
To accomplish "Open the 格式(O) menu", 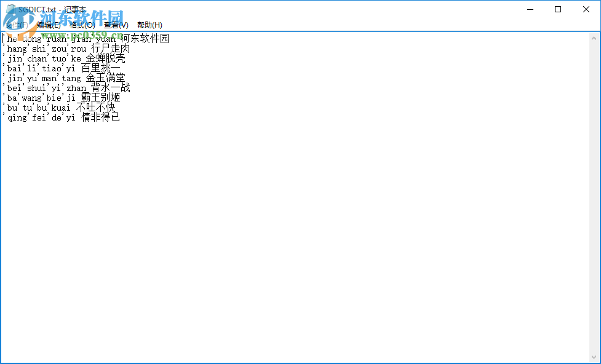I will tap(83, 25).
